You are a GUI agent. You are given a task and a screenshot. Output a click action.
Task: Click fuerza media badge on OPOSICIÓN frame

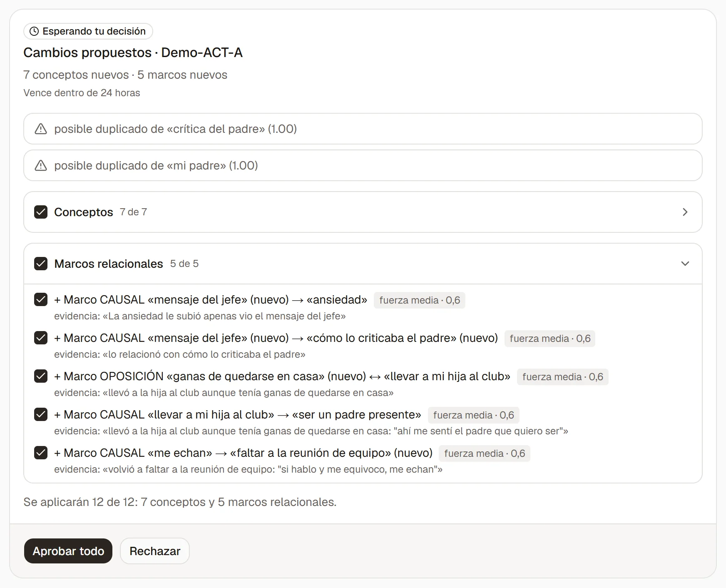pos(563,377)
